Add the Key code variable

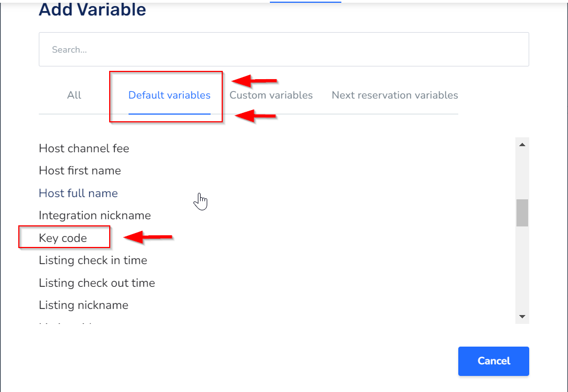click(x=63, y=238)
